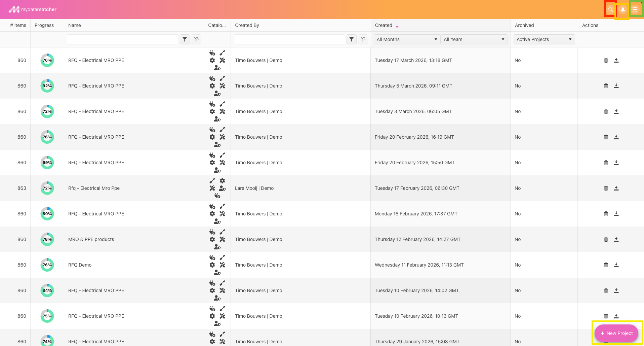
Task: Download project created 20 February 16:19
Action: pyautogui.click(x=616, y=137)
